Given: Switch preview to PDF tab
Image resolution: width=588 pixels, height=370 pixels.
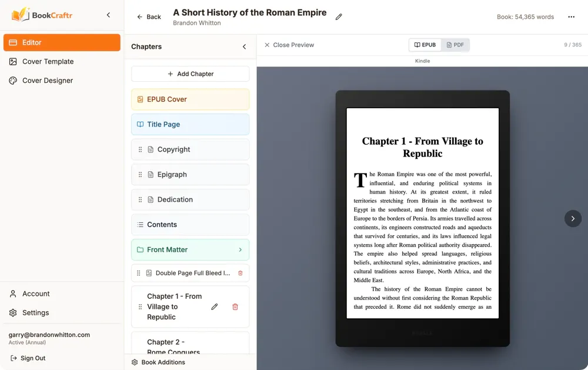Looking at the screenshot, I should (455, 45).
